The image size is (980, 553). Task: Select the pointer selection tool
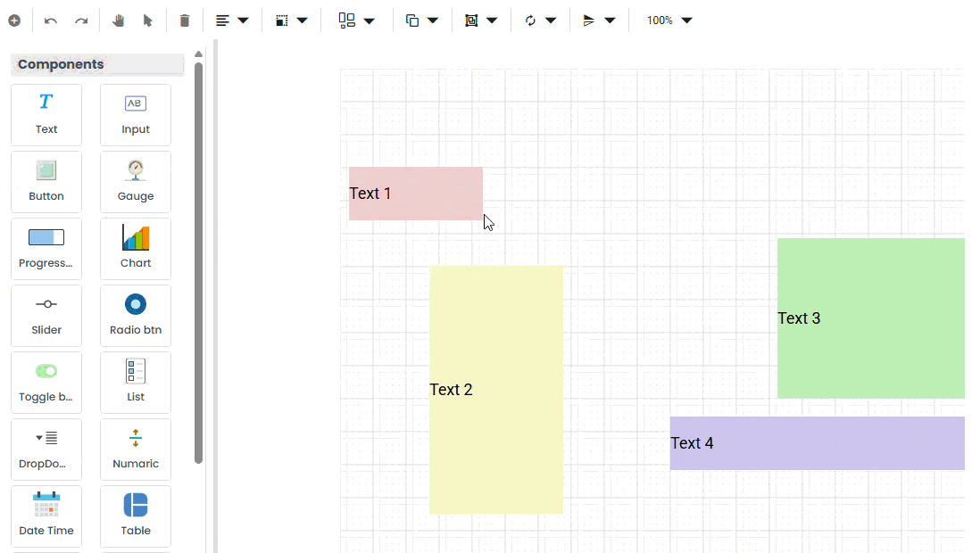pyautogui.click(x=148, y=21)
